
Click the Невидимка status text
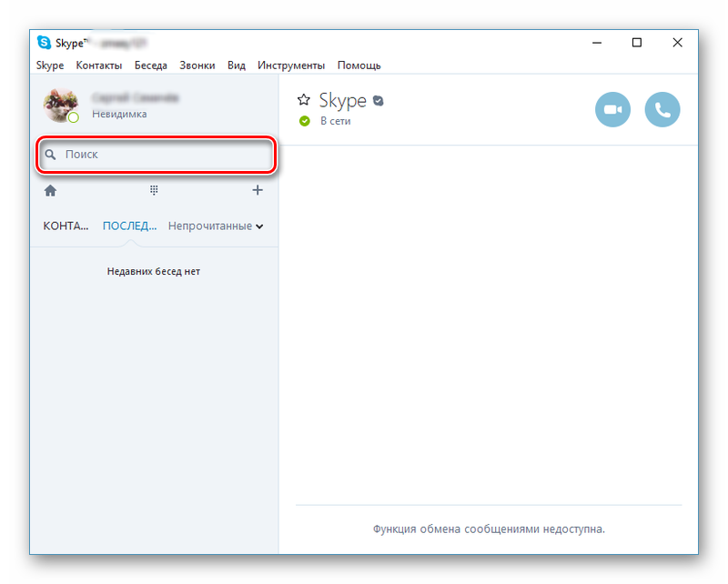point(119,115)
